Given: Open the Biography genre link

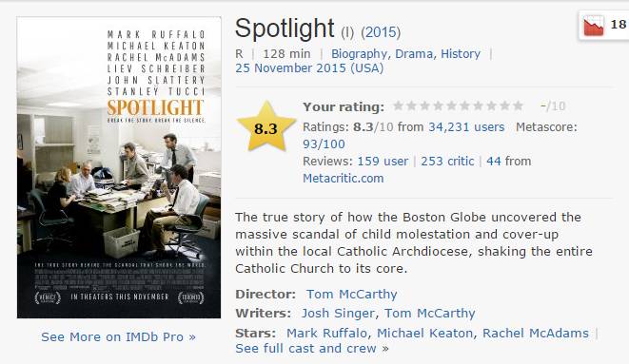Looking at the screenshot, I should point(359,53).
